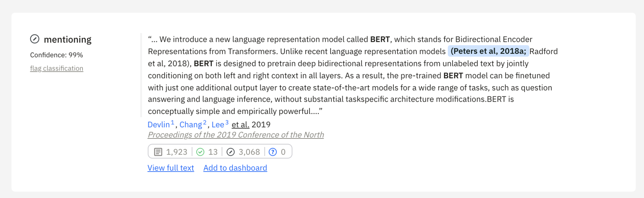
Task: Open the Proceedings of the 2019 Conference link
Action: click(235, 135)
